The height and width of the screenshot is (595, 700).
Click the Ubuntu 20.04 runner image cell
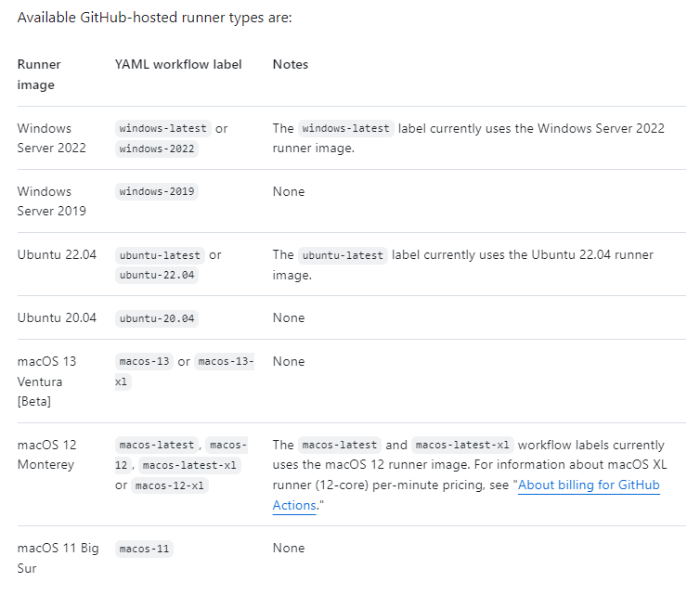57,317
